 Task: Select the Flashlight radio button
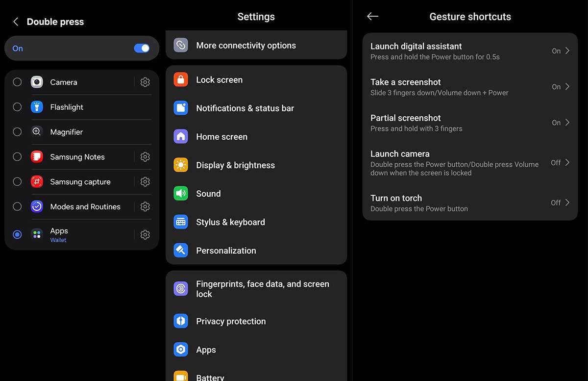click(17, 107)
